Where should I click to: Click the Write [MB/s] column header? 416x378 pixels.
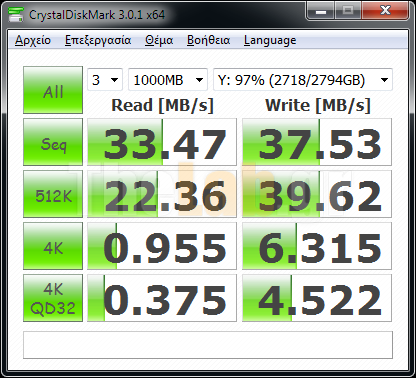coord(318,105)
